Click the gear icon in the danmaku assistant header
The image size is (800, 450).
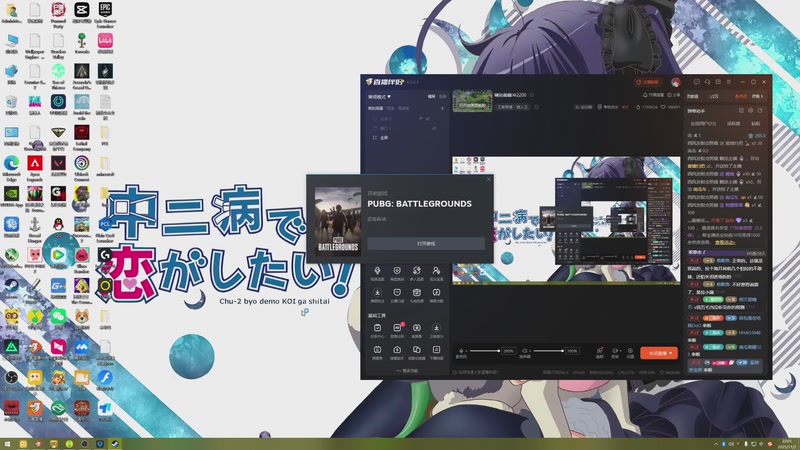click(751, 111)
